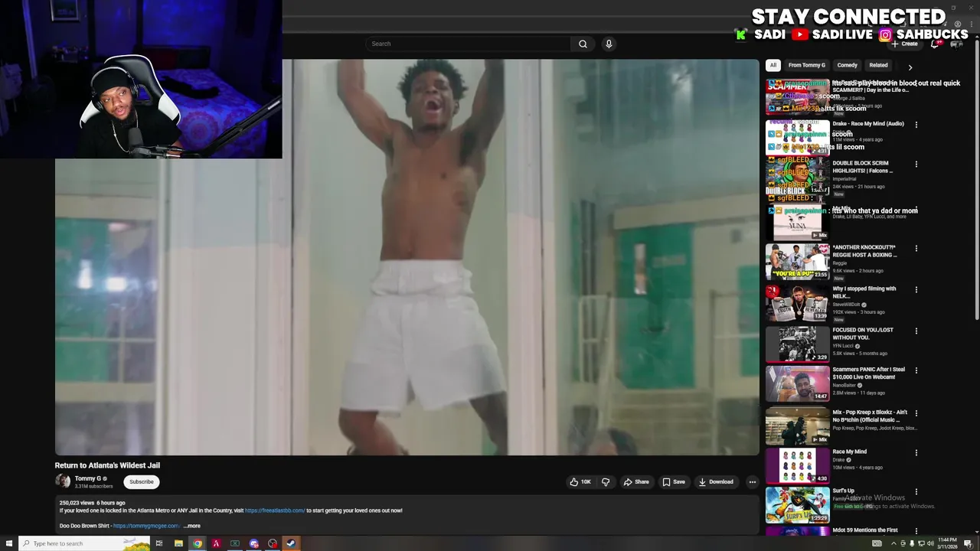The width and height of the screenshot is (980, 551).
Task: Open YouTube notifications bell
Action: (935, 44)
